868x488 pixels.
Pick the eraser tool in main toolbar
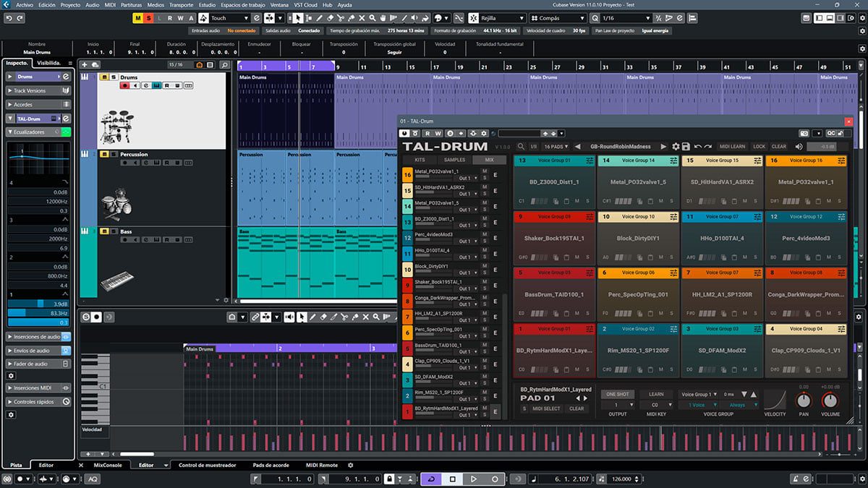(331, 17)
